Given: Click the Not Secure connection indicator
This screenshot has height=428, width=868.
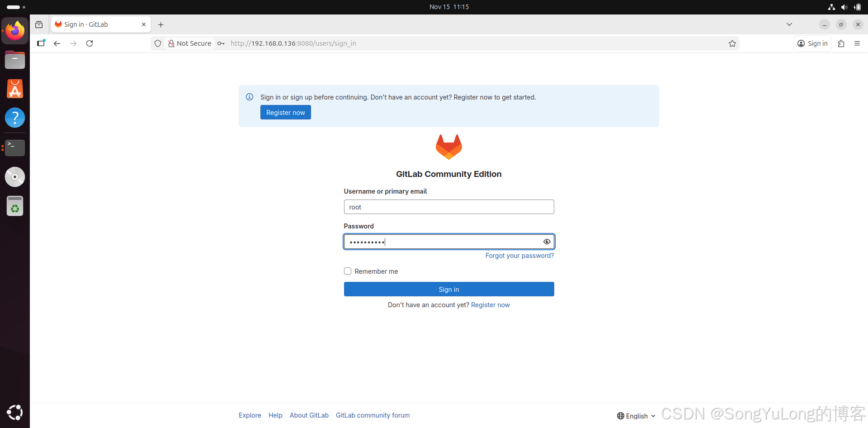Looking at the screenshot, I should [189, 43].
